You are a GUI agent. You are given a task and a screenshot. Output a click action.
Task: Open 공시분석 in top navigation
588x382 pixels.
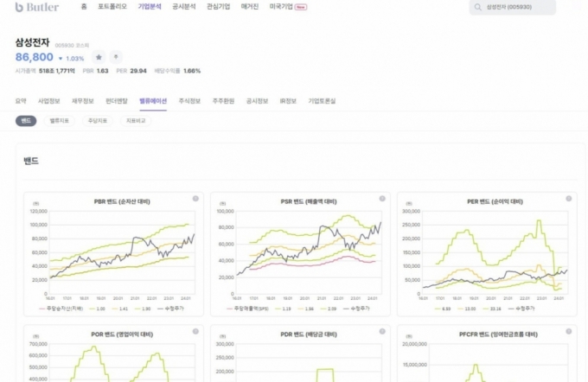tap(183, 7)
